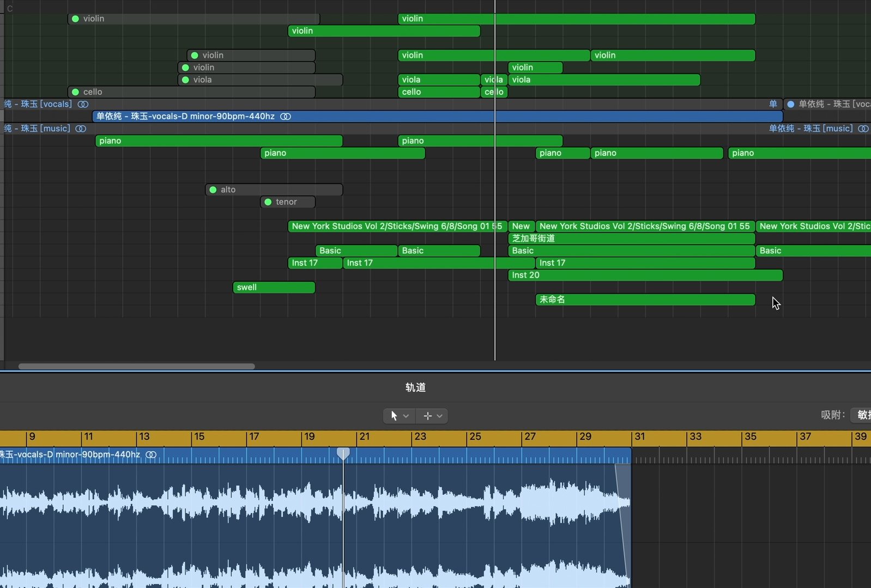Click the loop icon beside 珠玉-vocals-D minor region in tracks area
The height and width of the screenshot is (588, 871).
coord(286,116)
